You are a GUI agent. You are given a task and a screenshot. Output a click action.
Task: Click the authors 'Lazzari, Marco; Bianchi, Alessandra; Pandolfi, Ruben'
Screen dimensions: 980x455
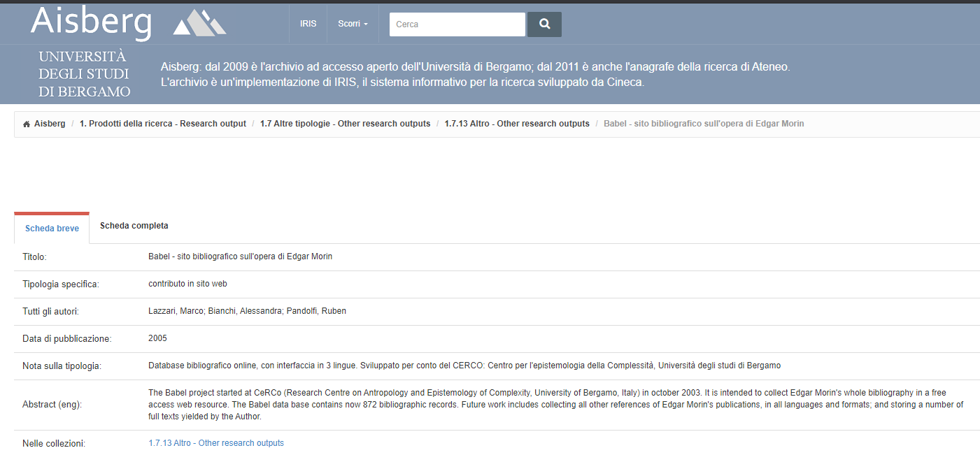pyautogui.click(x=247, y=311)
